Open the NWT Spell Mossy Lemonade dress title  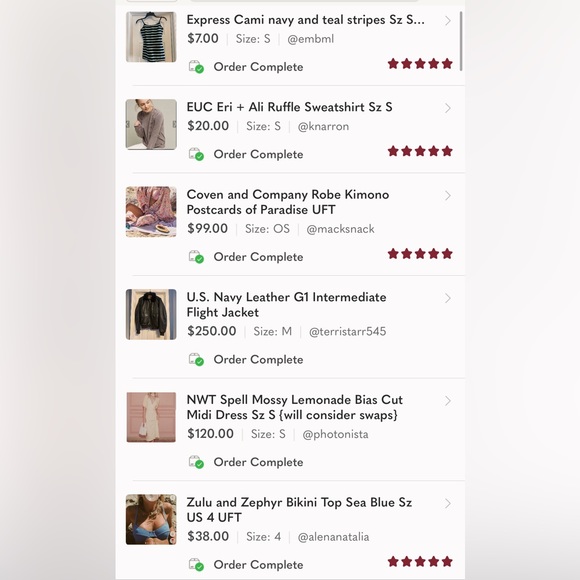tap(294, 407)
